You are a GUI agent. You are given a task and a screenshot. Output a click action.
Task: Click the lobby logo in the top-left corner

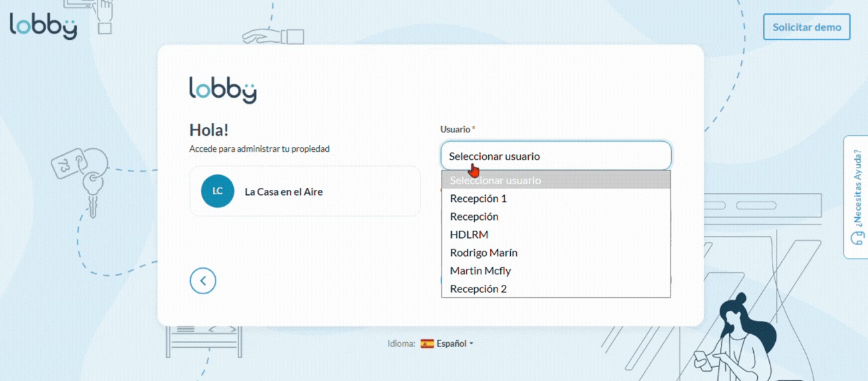point(43,25)
